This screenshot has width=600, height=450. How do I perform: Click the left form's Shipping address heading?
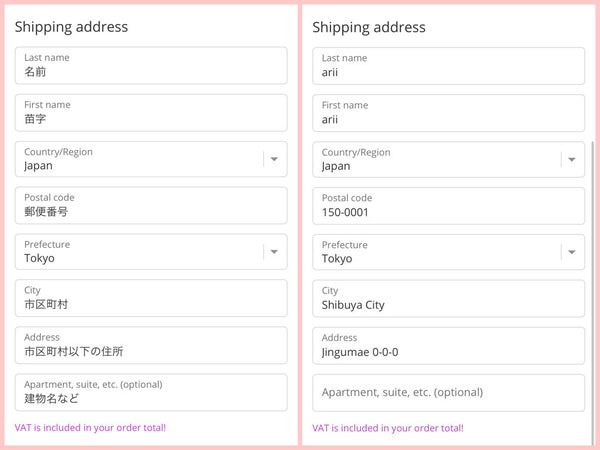(71, 27)
